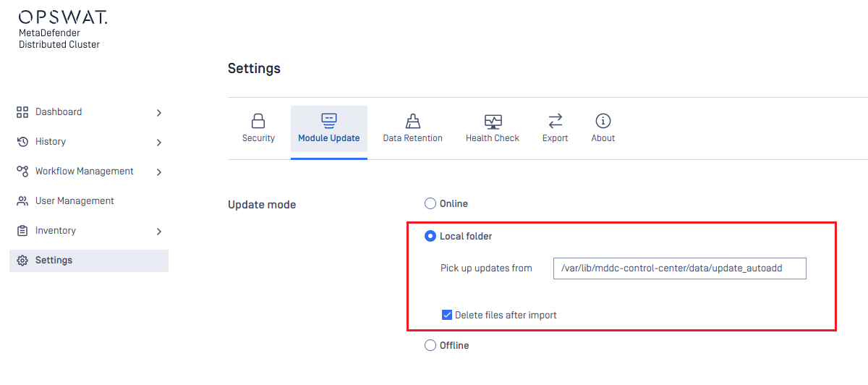Click the Pick up updates path field
The height and width of the screenshot is (385, 868).
pos(678,268)
